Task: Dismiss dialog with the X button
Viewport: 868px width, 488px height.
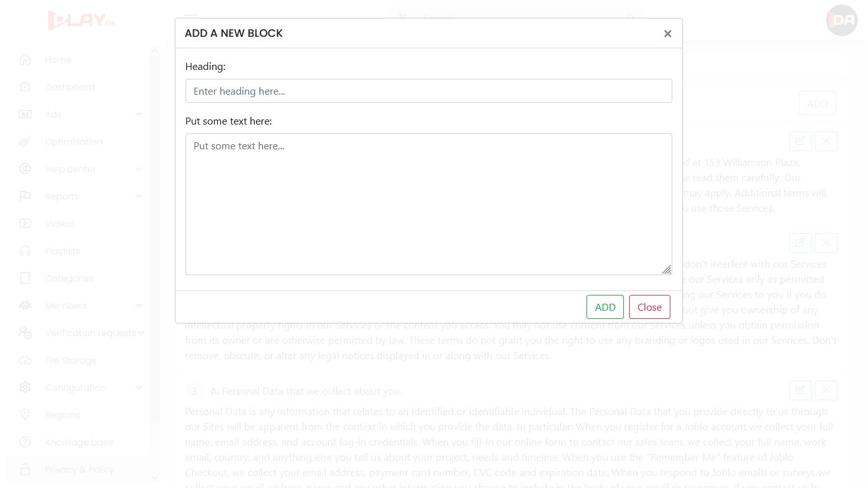Action: 667,34
